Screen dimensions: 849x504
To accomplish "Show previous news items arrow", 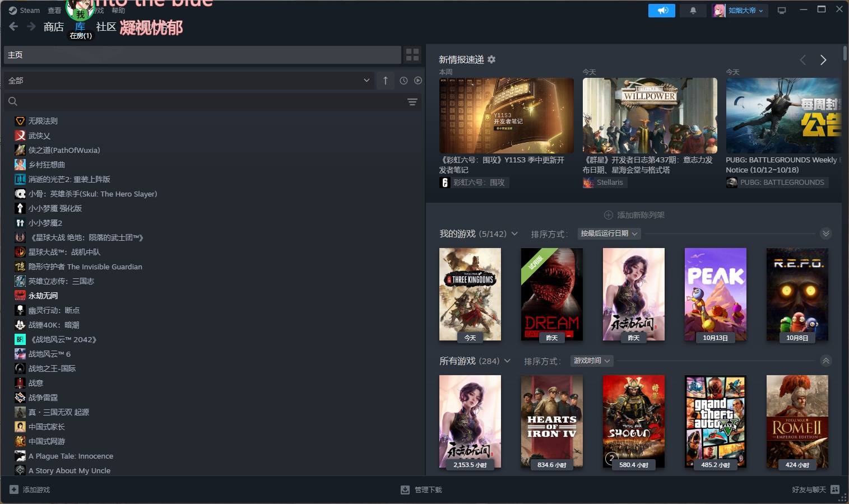I will pyautogui.click(x=802, y=60).
